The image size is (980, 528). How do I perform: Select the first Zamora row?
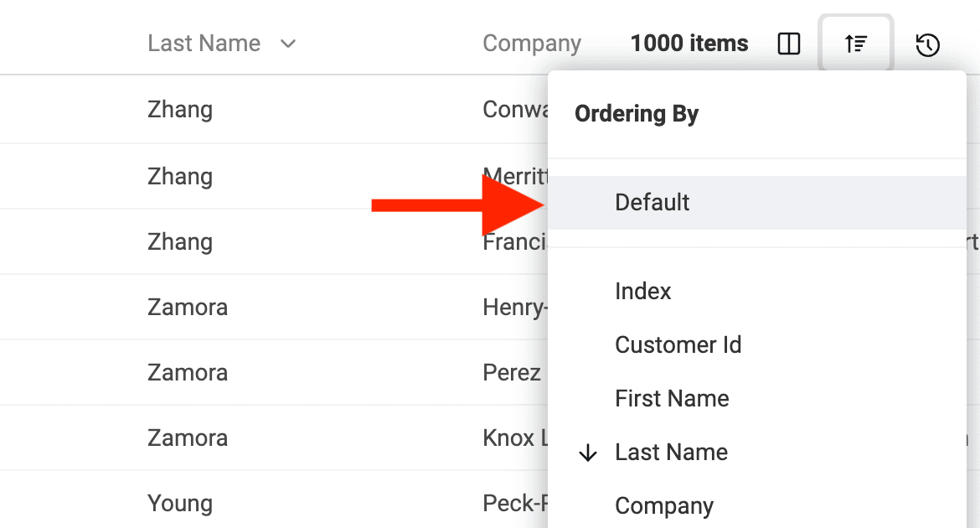188,308
